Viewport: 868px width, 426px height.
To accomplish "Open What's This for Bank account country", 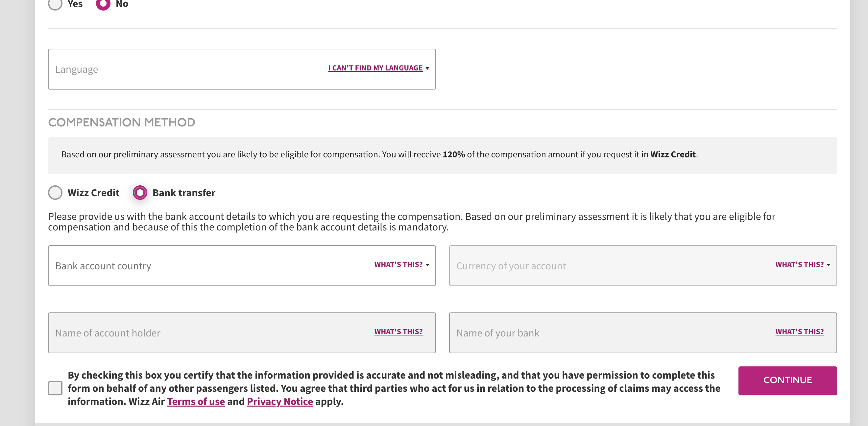I will pyautogui.click(x=398, y=264).
